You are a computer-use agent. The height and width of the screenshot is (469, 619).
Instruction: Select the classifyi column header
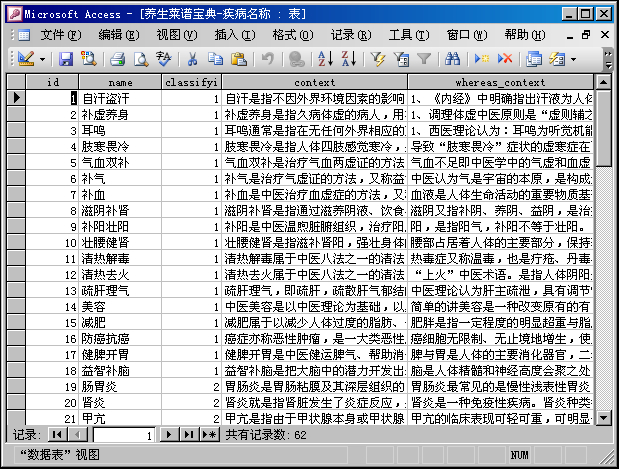click(191, 82)
